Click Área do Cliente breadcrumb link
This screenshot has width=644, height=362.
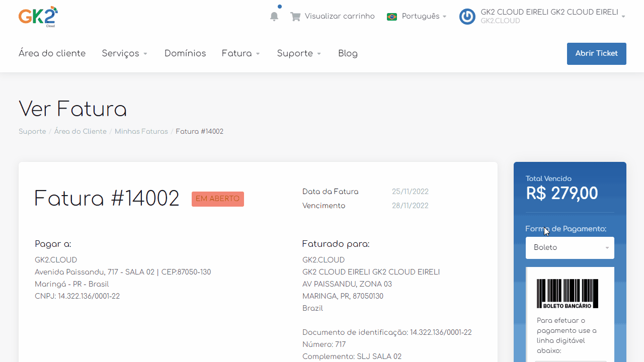(x=80, y=132)
